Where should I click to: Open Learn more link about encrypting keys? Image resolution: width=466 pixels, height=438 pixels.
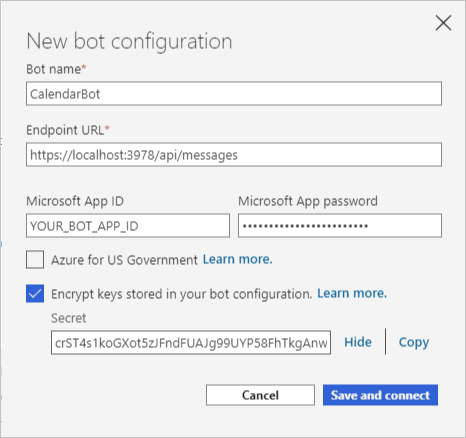tap(352, 293)
